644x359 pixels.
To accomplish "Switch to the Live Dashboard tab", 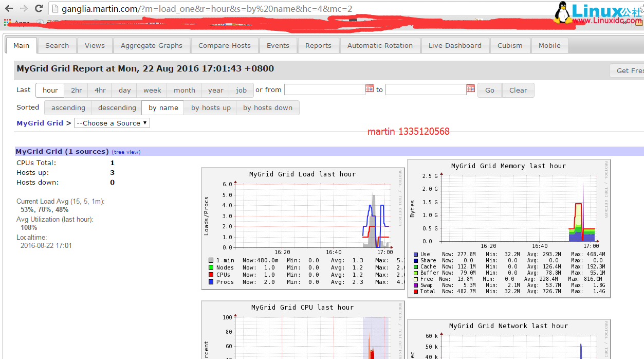I will (454, 46).
